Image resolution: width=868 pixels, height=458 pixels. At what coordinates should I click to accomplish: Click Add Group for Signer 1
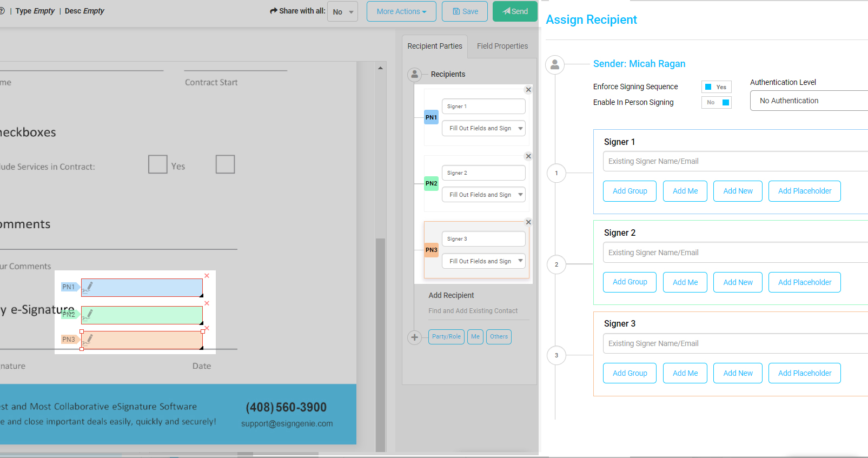[x=630, y=191]
